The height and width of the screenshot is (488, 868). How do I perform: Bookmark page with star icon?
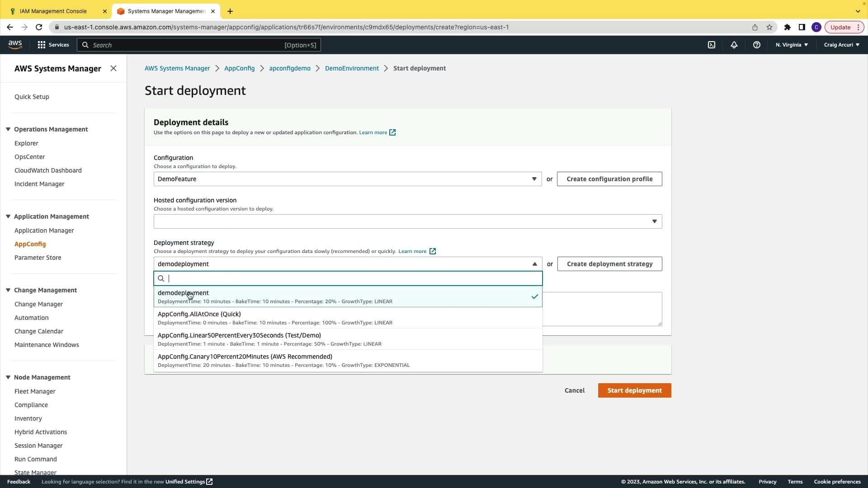click(769, 27)
